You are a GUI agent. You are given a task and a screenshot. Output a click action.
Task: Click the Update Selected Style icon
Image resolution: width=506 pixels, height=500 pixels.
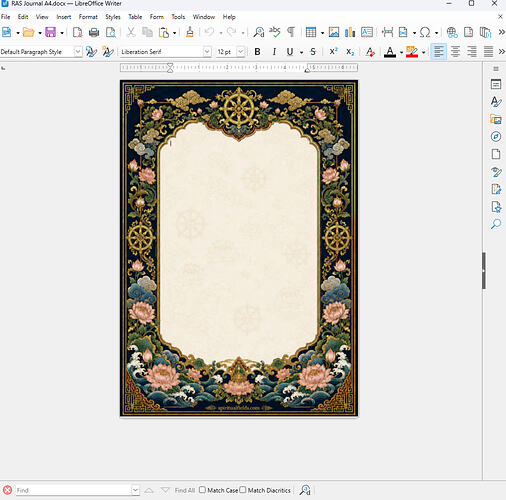pyautogui.click(x=91, y=52)
